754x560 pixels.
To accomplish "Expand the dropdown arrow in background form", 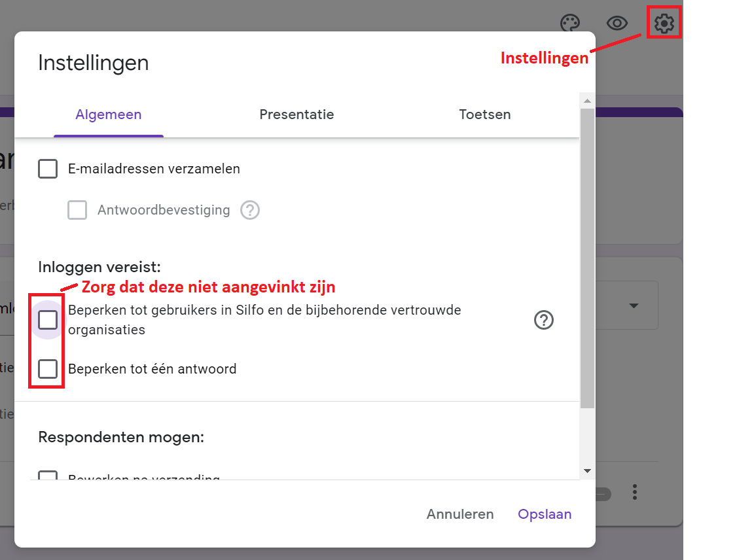I will 634,306.
